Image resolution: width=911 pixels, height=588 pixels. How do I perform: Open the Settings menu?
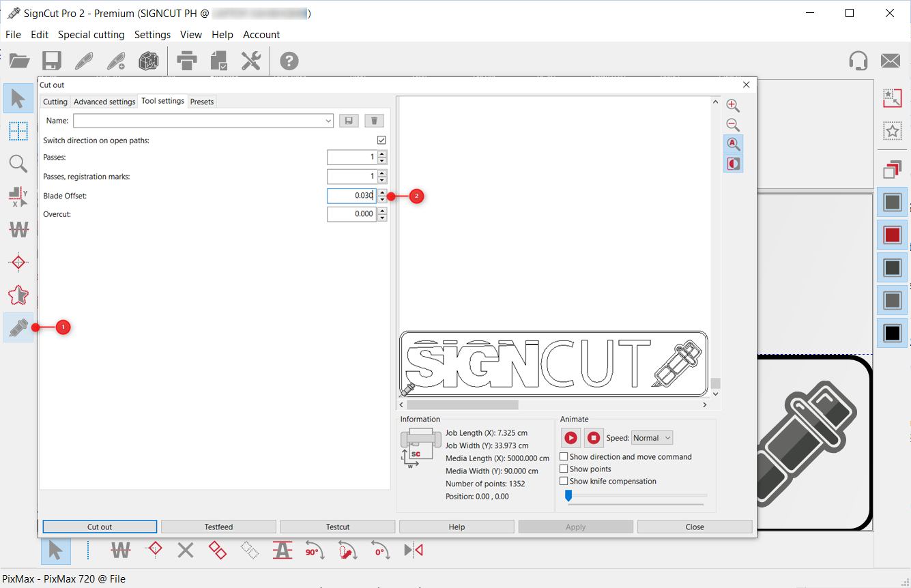tap(152, 34)
